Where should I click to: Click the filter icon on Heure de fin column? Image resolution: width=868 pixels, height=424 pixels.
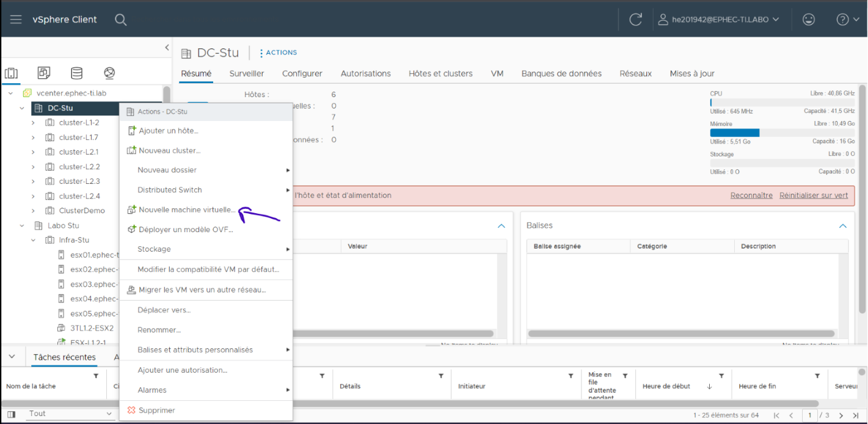pyautogui.click(x=817, y=376)
